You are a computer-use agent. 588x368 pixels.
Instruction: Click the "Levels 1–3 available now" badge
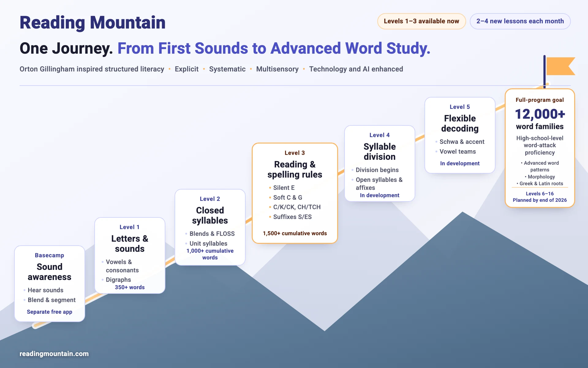click(421, 21)
